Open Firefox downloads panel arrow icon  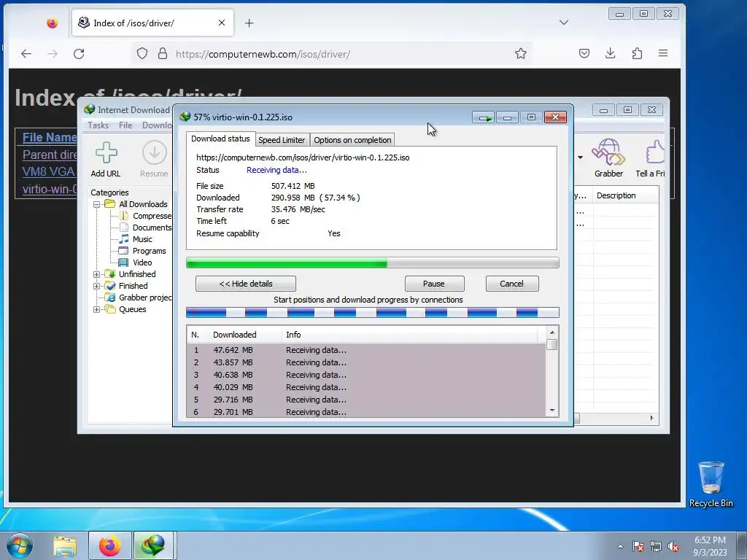[611, 53]
